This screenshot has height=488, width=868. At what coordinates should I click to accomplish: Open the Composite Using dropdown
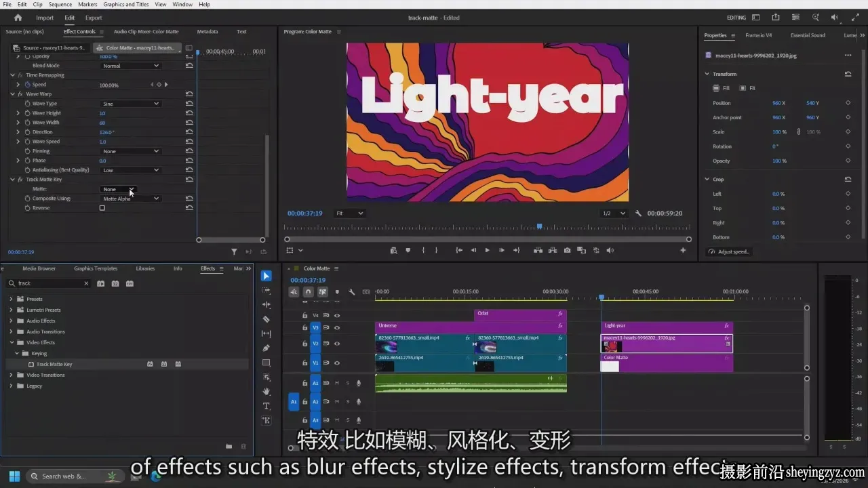130,199
